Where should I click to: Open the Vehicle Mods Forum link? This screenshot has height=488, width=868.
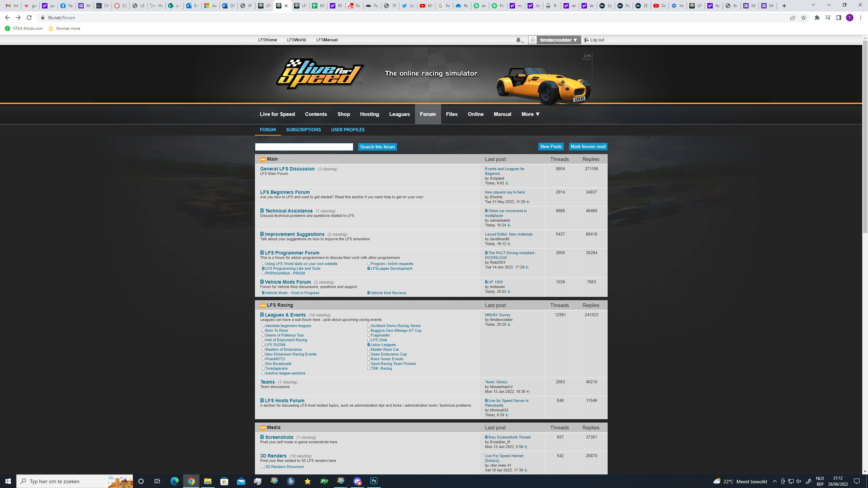(x=288, y=282)
